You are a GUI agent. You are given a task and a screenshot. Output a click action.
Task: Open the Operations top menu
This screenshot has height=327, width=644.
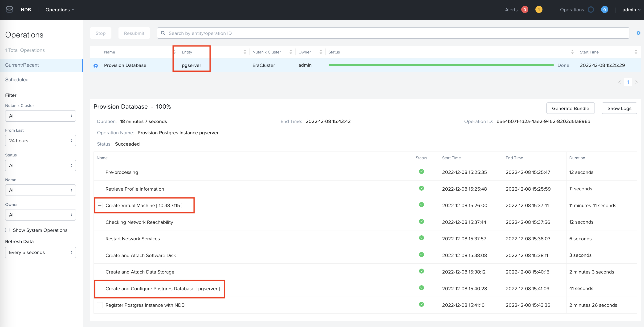point(60,10)
